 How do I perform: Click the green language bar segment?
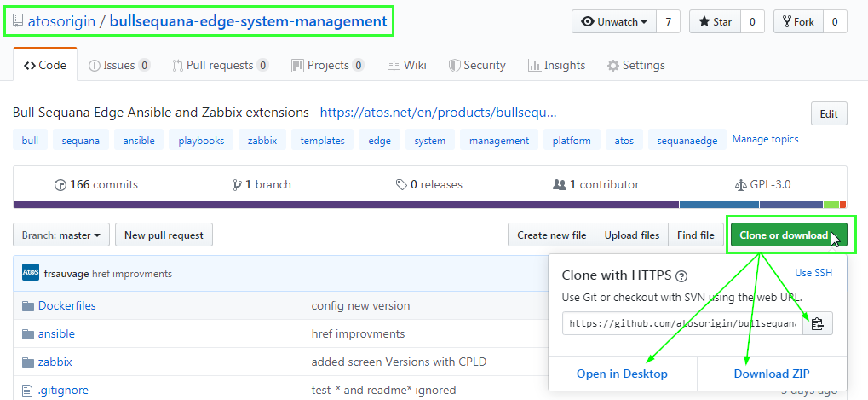831,205
